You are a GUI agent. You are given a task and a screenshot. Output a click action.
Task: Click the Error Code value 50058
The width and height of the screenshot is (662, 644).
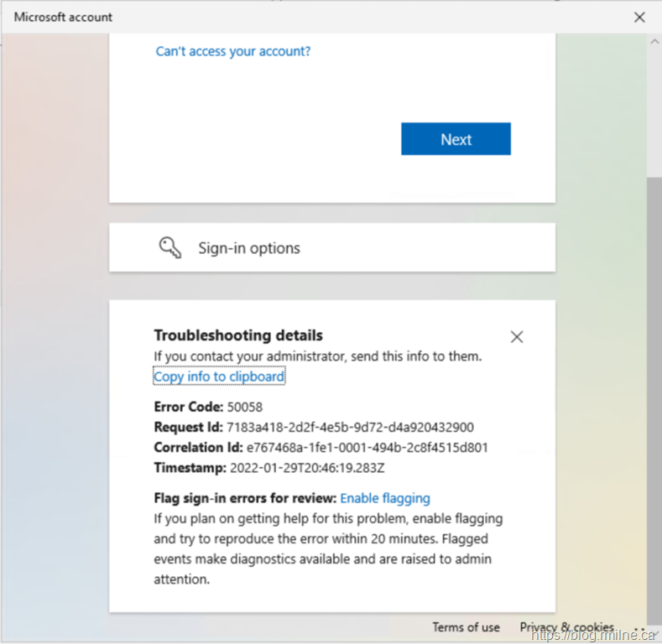(245, 407)
